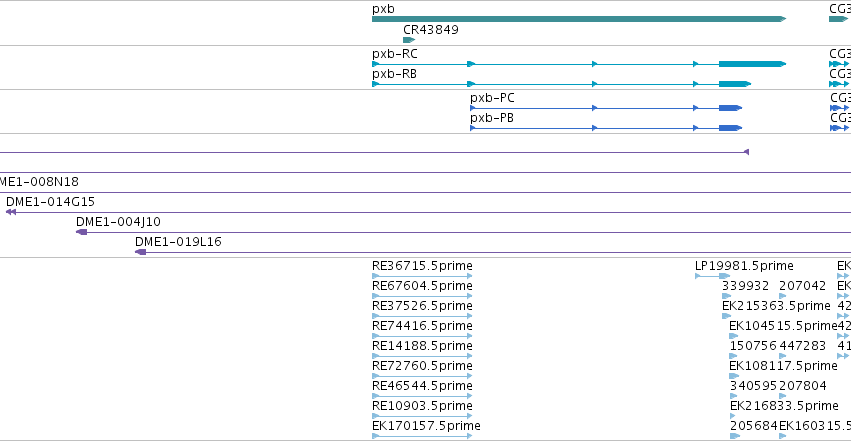Screen dimensions: 851x441
Task: Choose the feature labeled 340595
Action: tap(733, 396)
